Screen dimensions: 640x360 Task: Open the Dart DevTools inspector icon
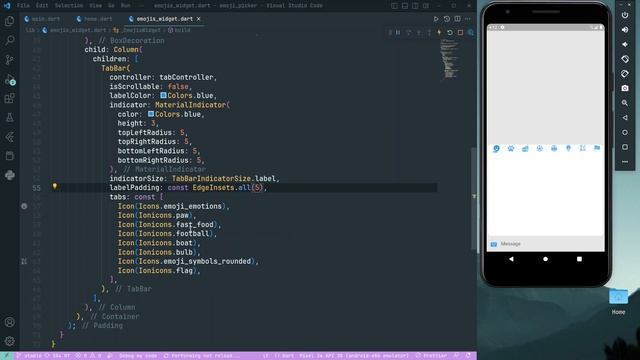(x=471, y=32)
